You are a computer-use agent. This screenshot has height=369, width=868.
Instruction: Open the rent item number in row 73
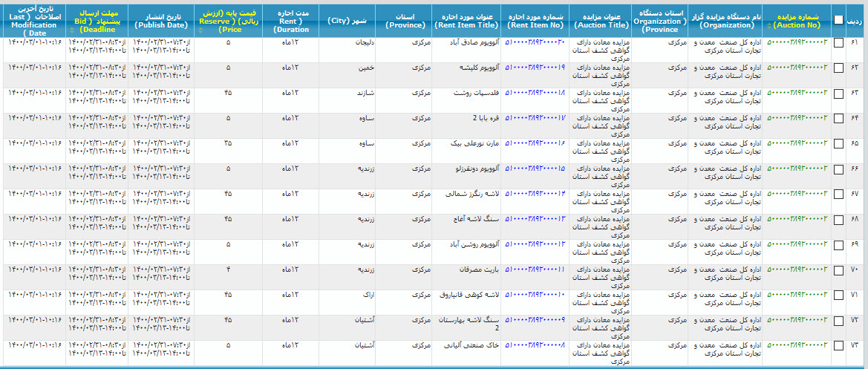click(535, 345)
